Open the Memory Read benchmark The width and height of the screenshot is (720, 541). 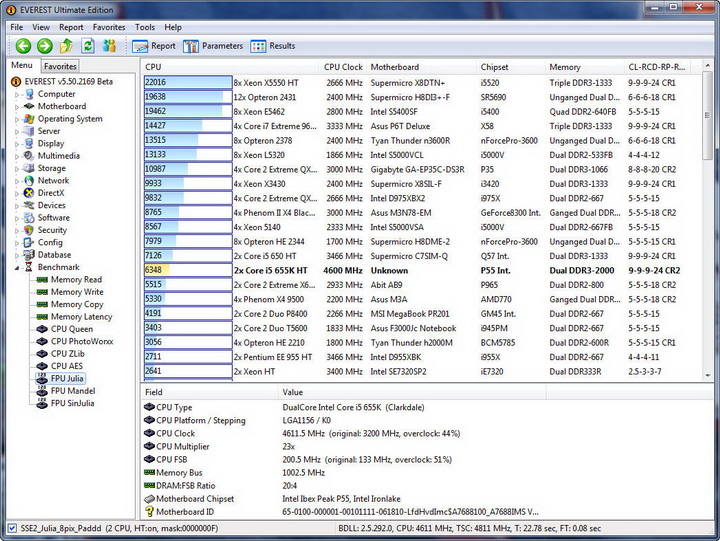point(76,280)
